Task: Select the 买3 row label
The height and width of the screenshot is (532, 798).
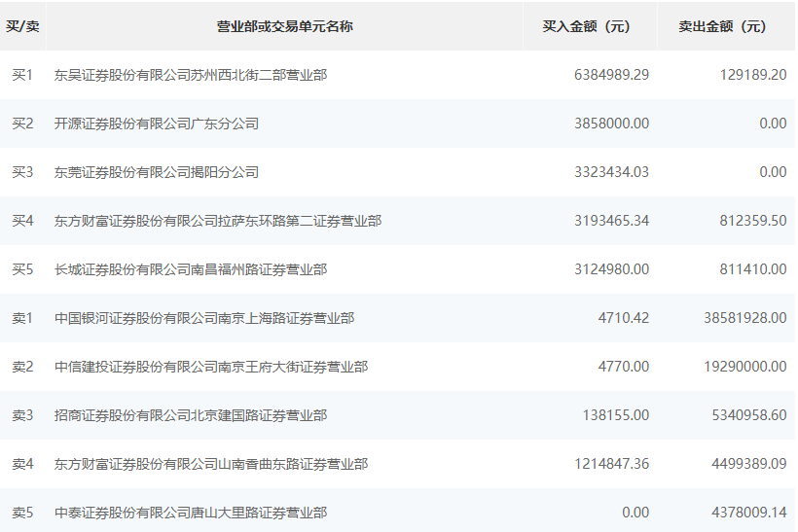Action: click(22, 172)
